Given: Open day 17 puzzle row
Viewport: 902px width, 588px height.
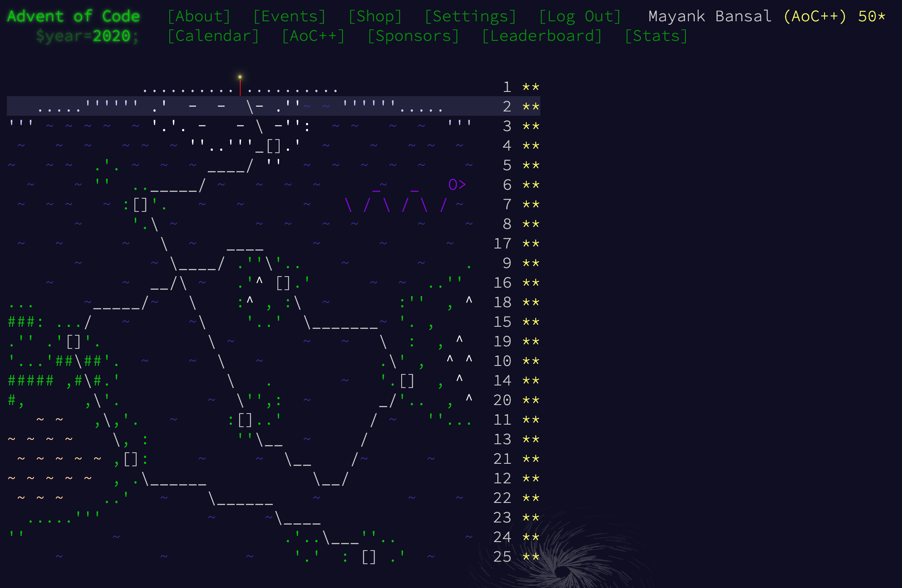Looking at the screenshot, I should (x=502, y=243).
